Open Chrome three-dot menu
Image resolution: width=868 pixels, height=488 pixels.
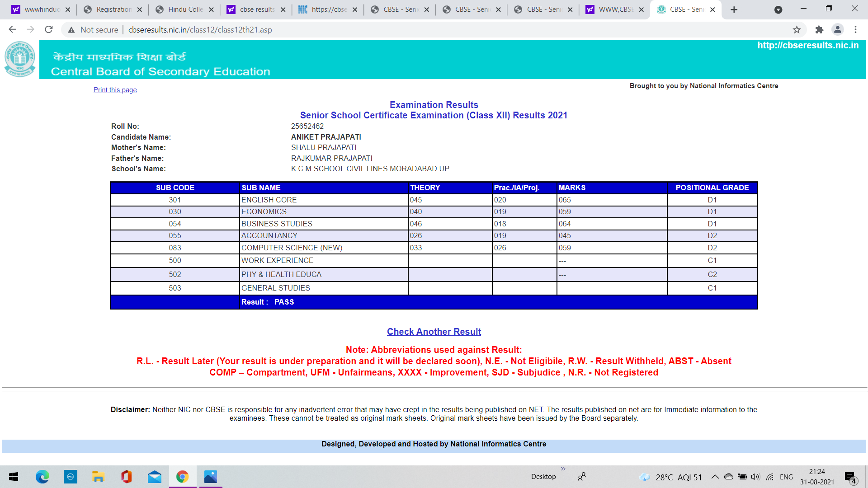click(855, 30)
